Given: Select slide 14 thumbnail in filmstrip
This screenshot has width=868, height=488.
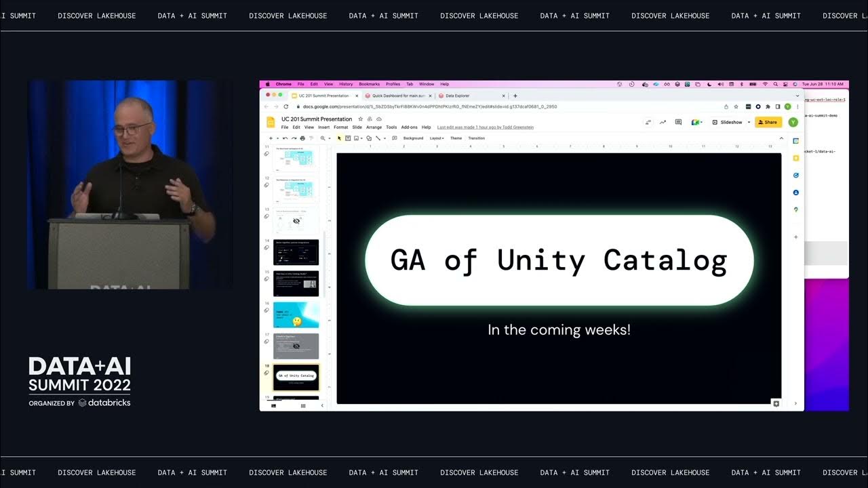Looking at the screenshot, I should tap(296, 252).
